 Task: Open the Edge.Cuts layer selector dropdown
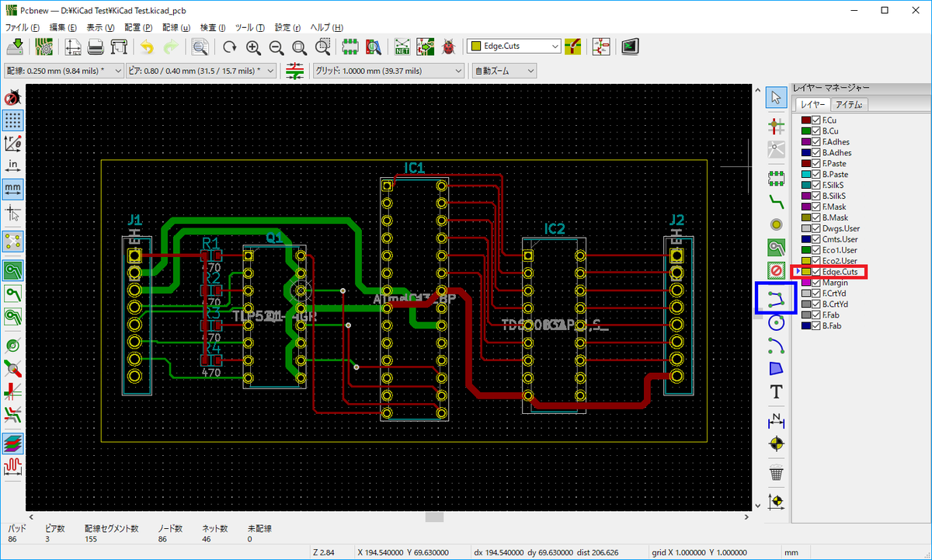(514, 46)
